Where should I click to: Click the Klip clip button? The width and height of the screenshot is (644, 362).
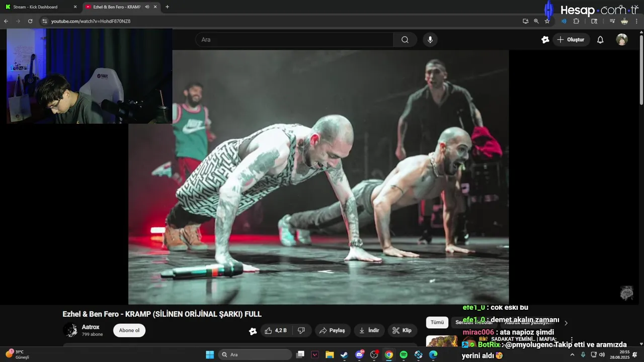click(x=402, y=330)
